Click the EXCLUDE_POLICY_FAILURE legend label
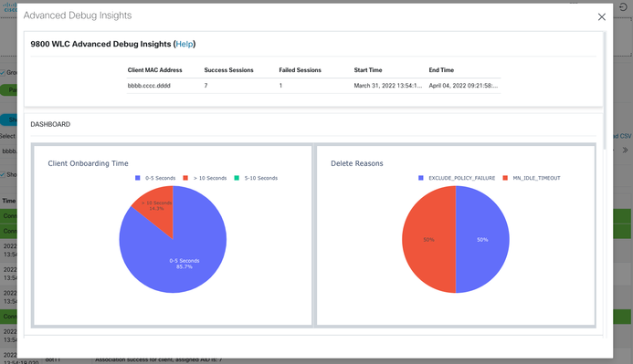 [462, 178]
